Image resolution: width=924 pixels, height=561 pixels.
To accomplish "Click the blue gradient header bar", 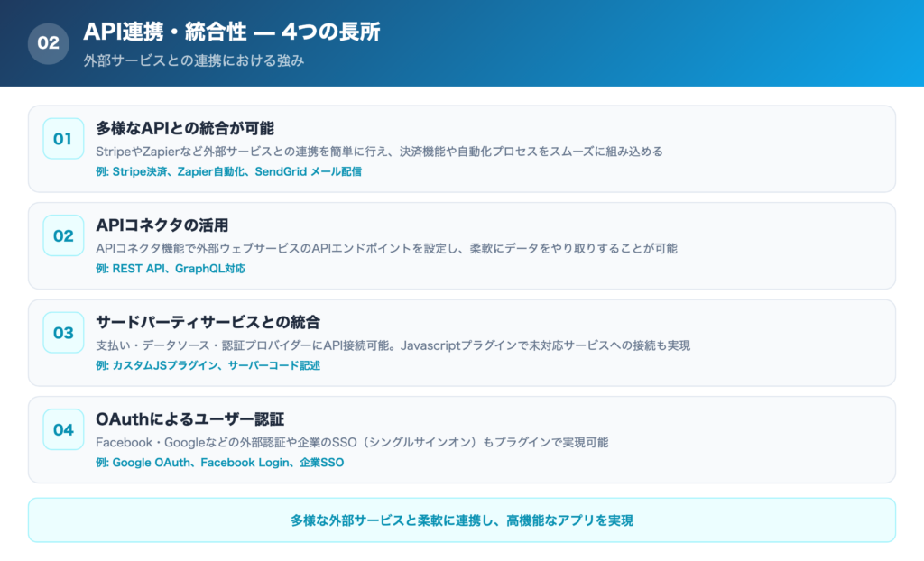I will (632, 41).
